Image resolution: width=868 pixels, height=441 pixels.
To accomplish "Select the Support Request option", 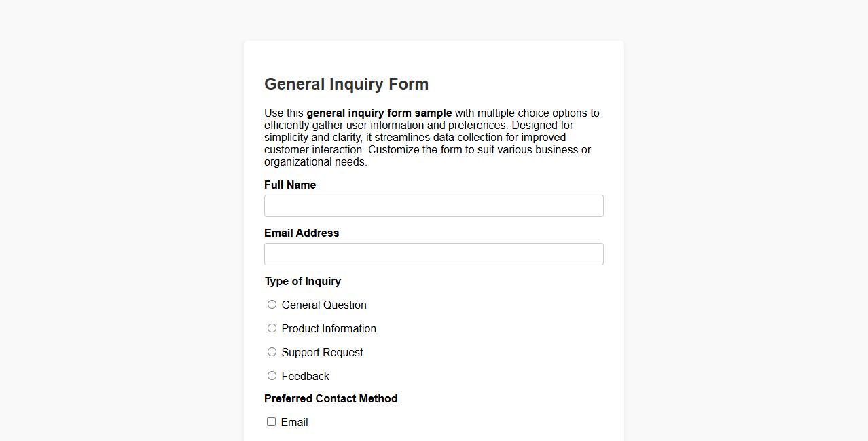I will coord(272,351).
